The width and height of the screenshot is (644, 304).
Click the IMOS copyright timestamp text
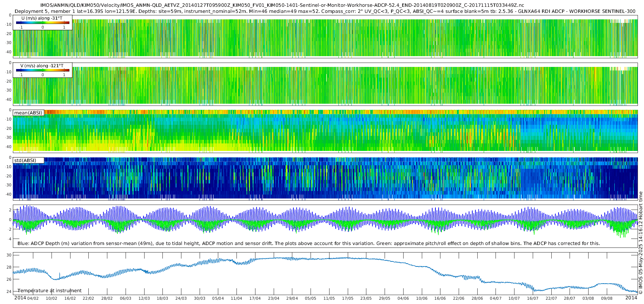coord(640,243)
